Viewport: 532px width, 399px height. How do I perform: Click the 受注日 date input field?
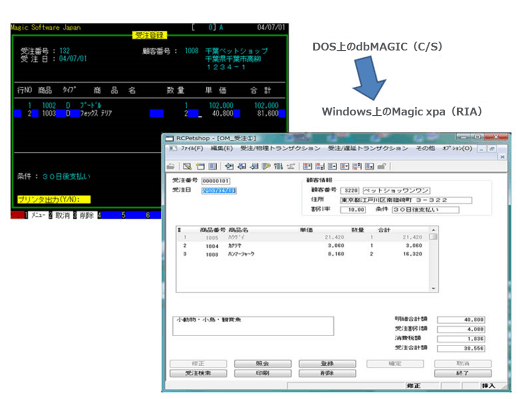tap(219, 191)
